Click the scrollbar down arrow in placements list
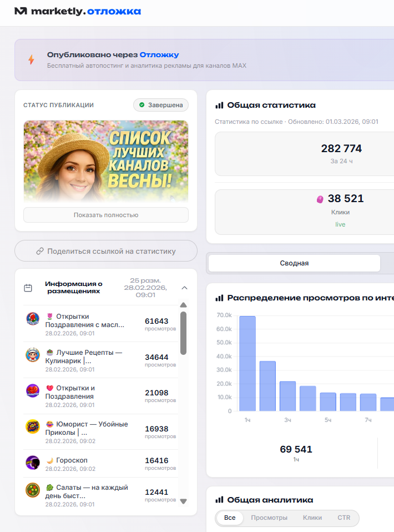The height and width of the screenshot is (532, 394). 184,501
